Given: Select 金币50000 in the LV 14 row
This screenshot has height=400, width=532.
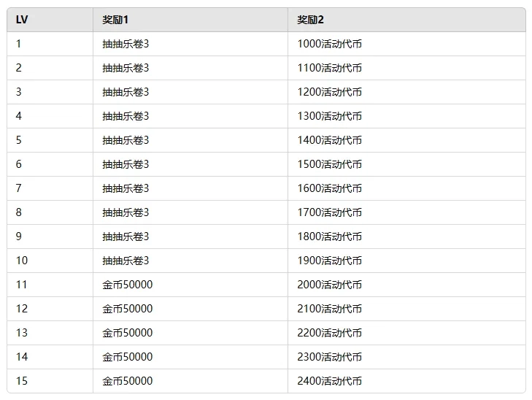Looking at the screenshot, I should coord(128,357).
